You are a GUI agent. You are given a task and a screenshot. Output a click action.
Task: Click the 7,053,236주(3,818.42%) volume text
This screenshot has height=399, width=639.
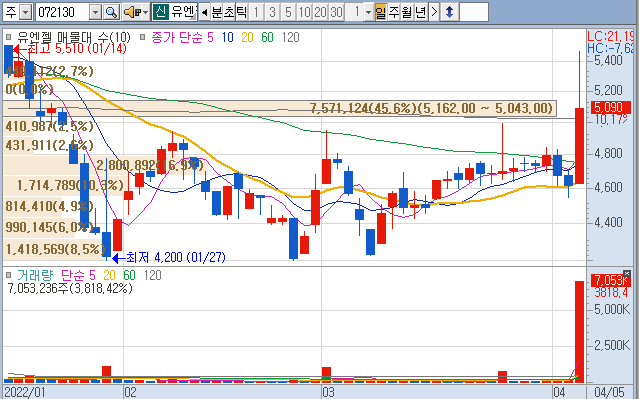(x=70, y=289)
